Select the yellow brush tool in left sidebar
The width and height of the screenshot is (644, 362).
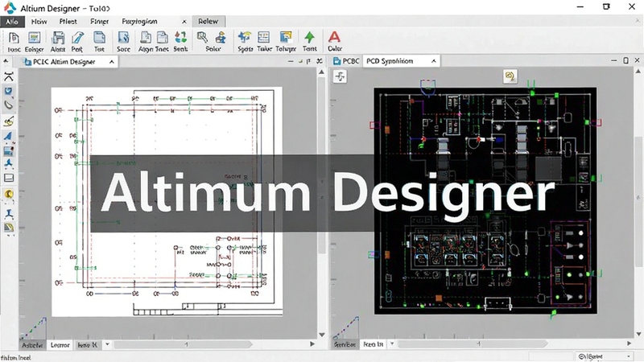click(x=9, y=121)
